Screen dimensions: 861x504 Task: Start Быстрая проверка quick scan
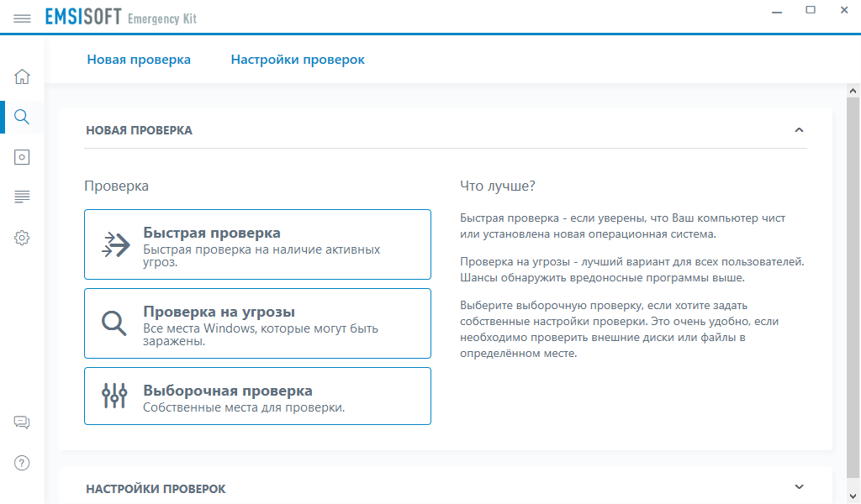(x=257, y=244)
